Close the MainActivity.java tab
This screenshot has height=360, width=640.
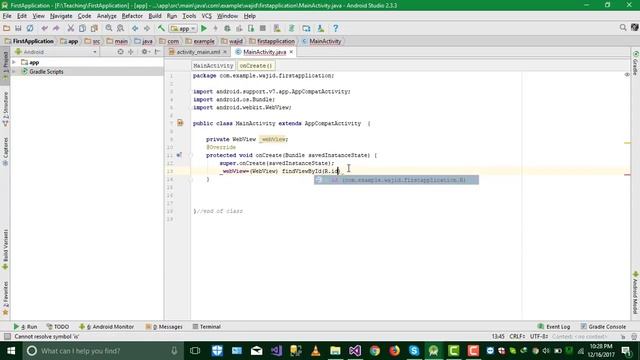point(291,52)
